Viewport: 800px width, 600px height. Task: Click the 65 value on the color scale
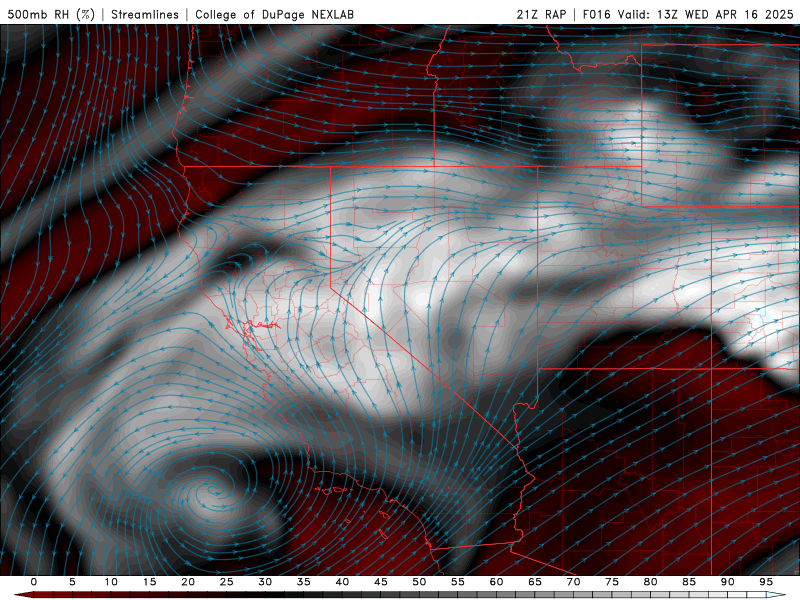point(535,582)
